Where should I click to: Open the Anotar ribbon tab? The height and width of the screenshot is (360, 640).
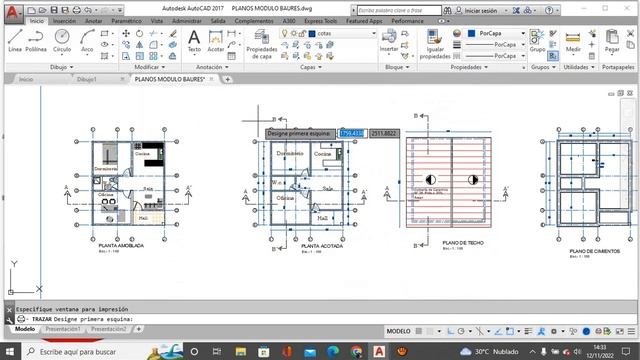93,21
